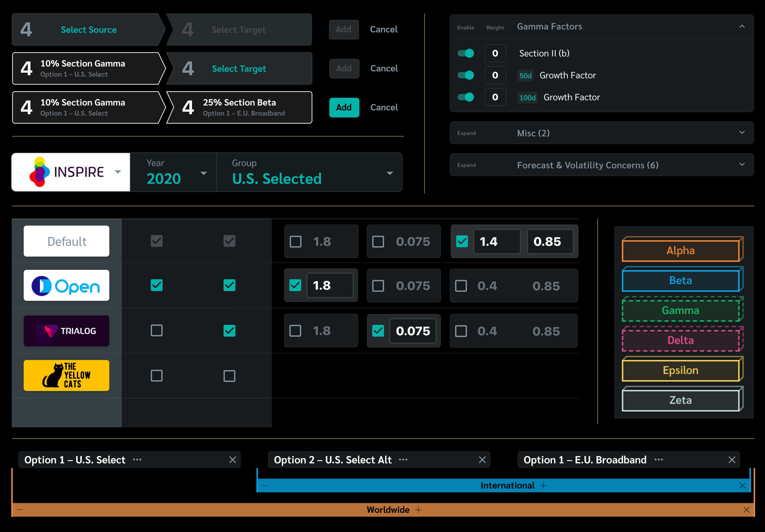Collapse the Gamma Factors panel
Image resolution: width=765 pixels, height=532 pixels.
click(742, 26)
